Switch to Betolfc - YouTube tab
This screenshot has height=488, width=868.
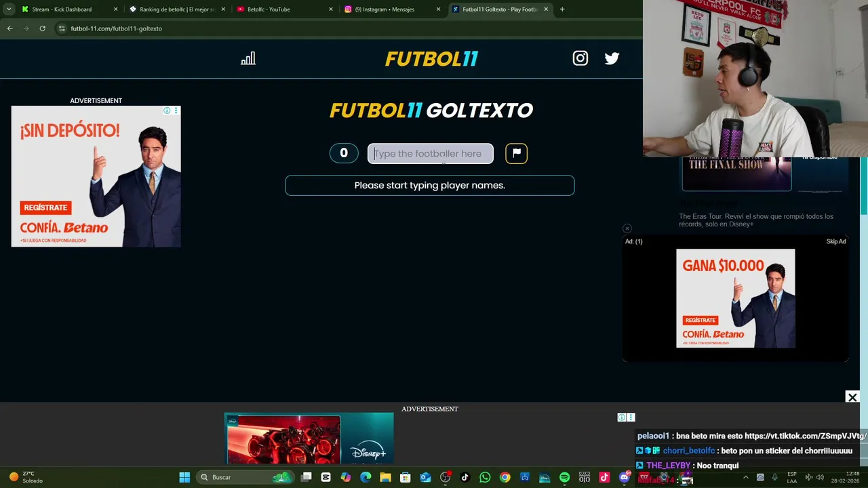tap(285, 9)
